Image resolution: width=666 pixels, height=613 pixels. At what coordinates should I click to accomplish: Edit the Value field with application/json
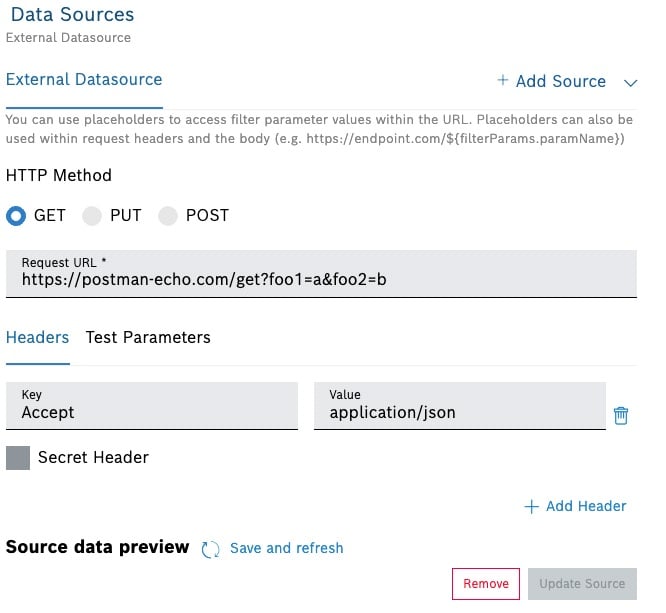click(x=460, y=412)
